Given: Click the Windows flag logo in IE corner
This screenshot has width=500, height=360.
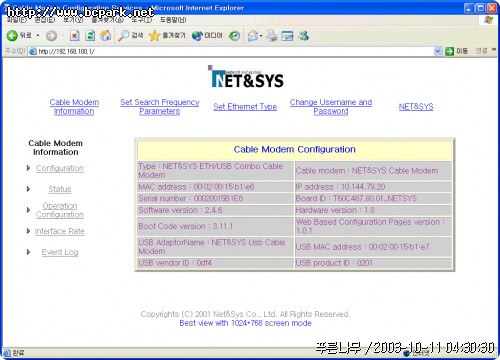Looking at the screenshot, I should [488, 20].
